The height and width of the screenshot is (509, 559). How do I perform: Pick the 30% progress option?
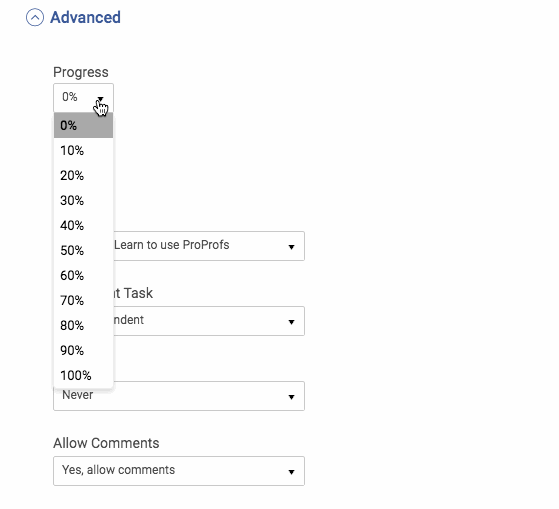[83, 200]
